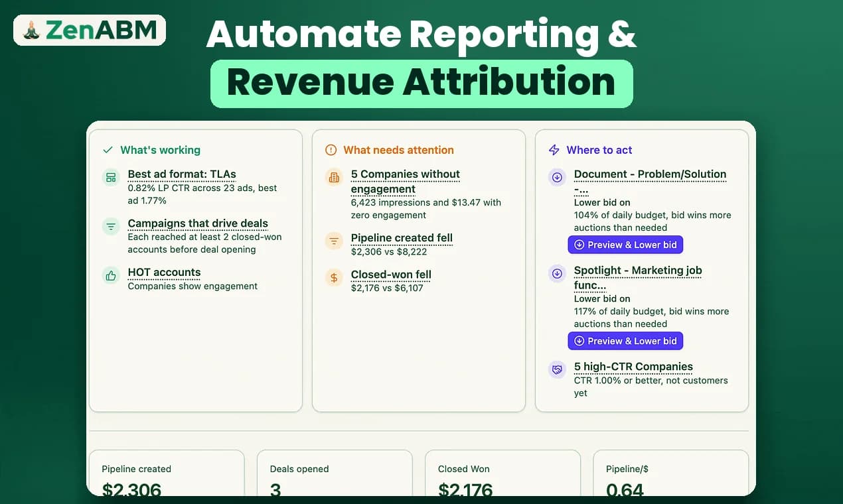843x504 pixels.
Task: Click the Revenue Attribution headline banner
Action: (x=421, y=84)
